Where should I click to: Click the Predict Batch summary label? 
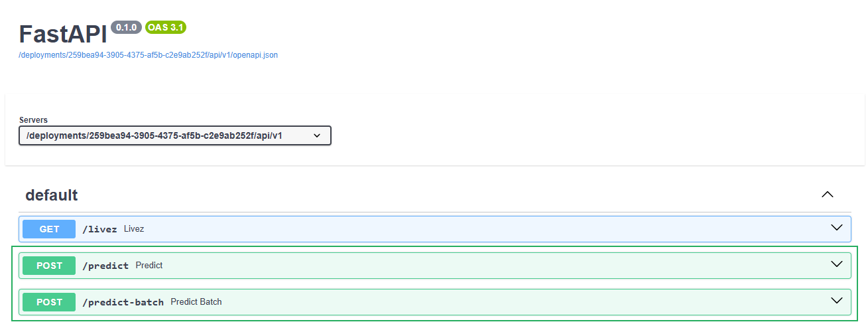pyautogui.click(x=196, y=302)
